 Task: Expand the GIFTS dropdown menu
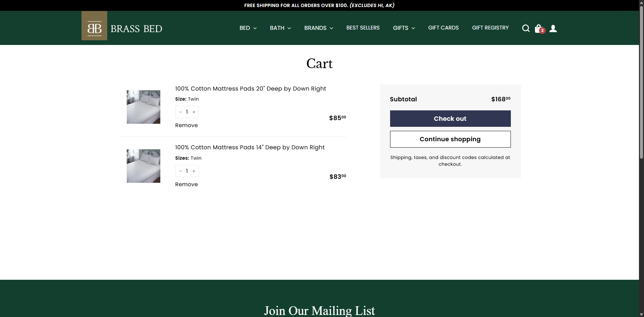[404, 28]
